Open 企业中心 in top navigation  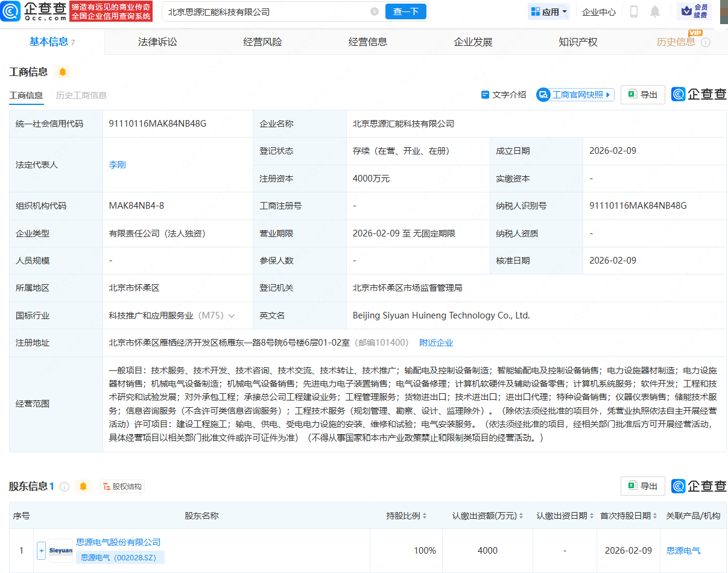[x=598, y=11]
